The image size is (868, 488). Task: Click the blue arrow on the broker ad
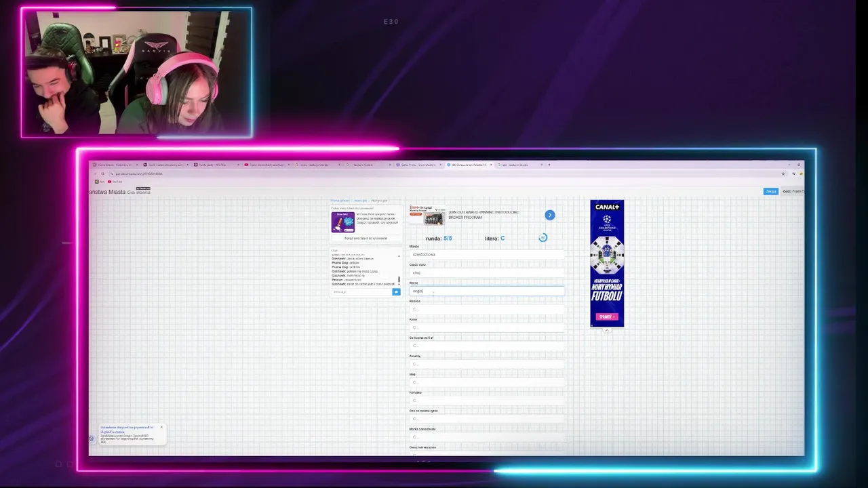click(550, 216)
